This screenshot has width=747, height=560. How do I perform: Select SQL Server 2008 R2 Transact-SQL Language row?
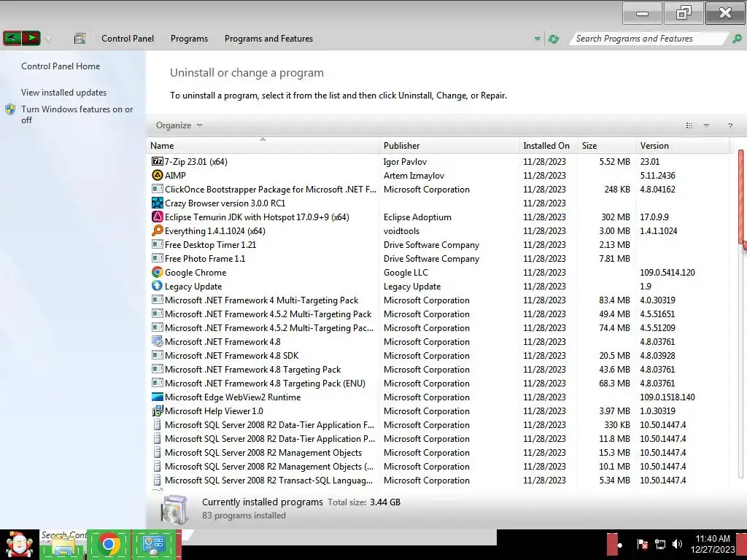(438, 480)
